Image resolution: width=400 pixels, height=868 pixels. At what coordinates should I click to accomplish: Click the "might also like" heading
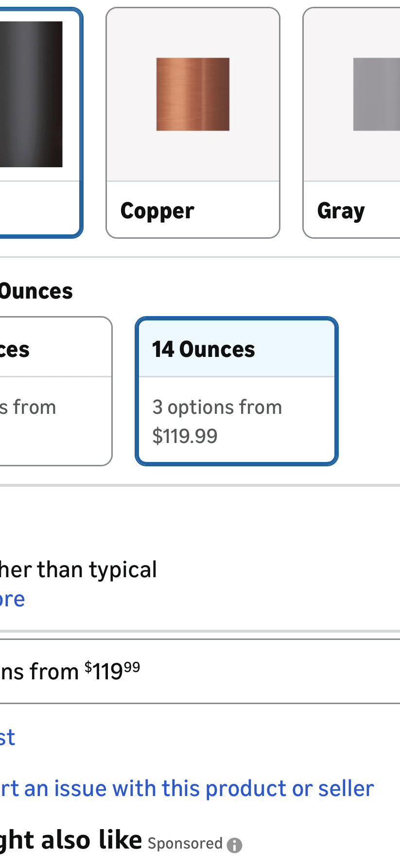click(x=70, y=840)
